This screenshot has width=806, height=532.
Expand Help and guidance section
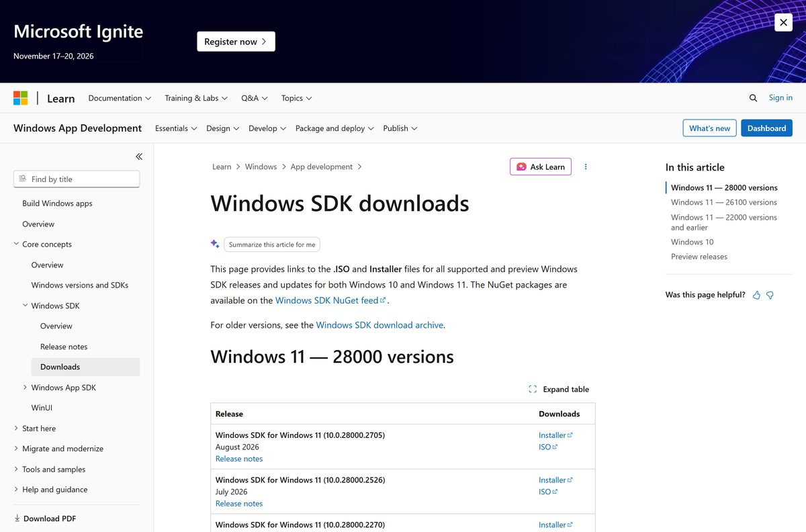coord(55,490)
